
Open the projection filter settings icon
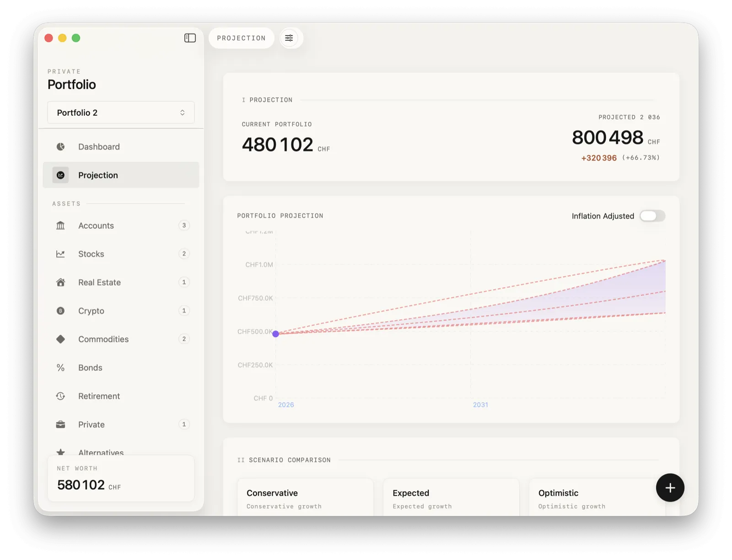pyautogui.click(x=289, y=38)
